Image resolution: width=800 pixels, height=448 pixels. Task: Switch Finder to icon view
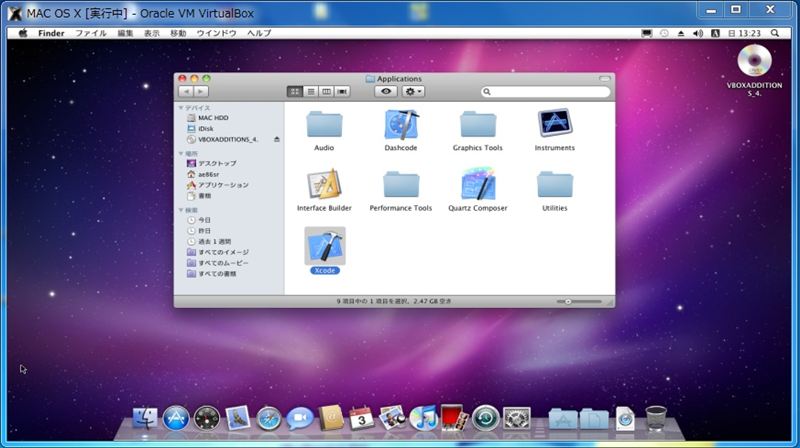pyautogui.click(x=294, y=91)
